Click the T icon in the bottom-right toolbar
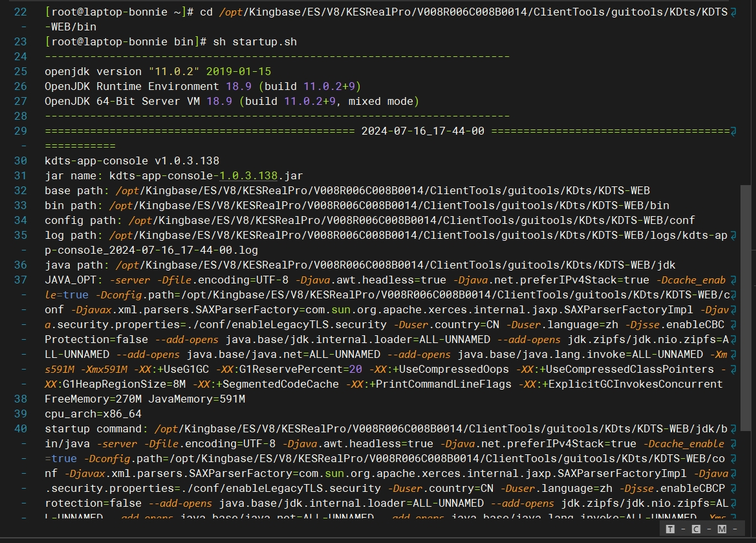Image resolution: width=756 pixels, height=543 pixels. pyautogui.click(x=670, y=529)
